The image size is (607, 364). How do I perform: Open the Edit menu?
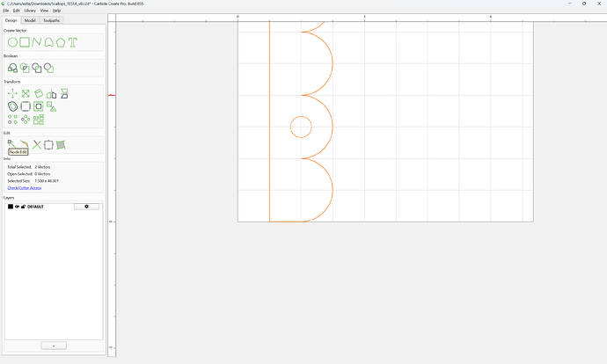[16, 11]
